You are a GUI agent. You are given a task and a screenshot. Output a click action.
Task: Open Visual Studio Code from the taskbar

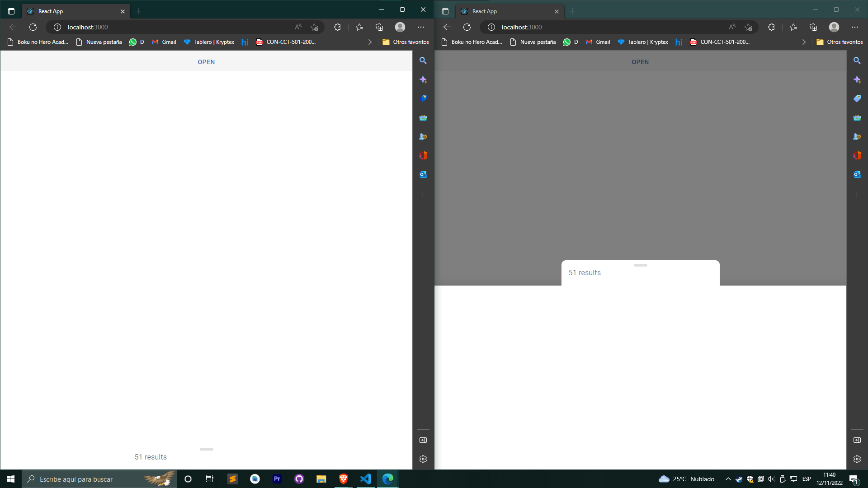point(365,479)
